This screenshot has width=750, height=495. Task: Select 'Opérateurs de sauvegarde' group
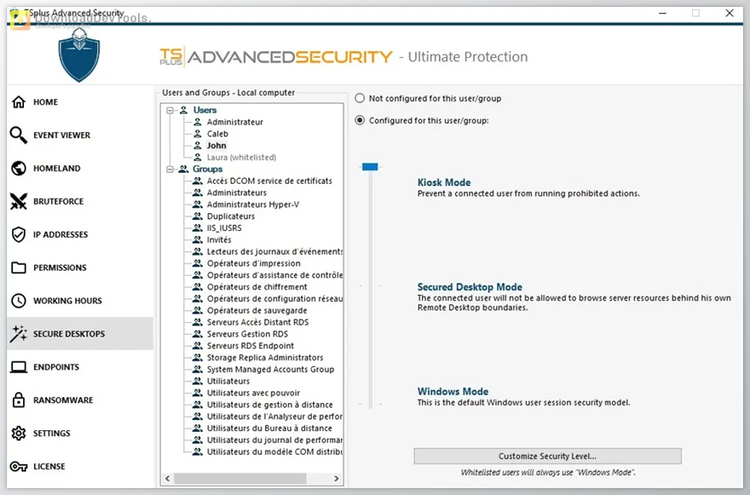pyautogui.click(x=257, y=310)
